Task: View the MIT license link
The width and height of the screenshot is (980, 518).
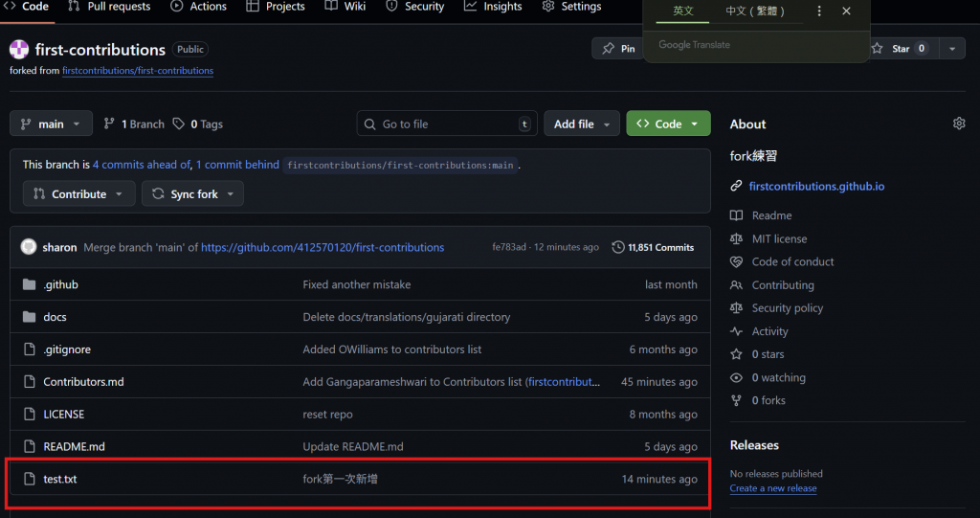Action: [779, 239]
